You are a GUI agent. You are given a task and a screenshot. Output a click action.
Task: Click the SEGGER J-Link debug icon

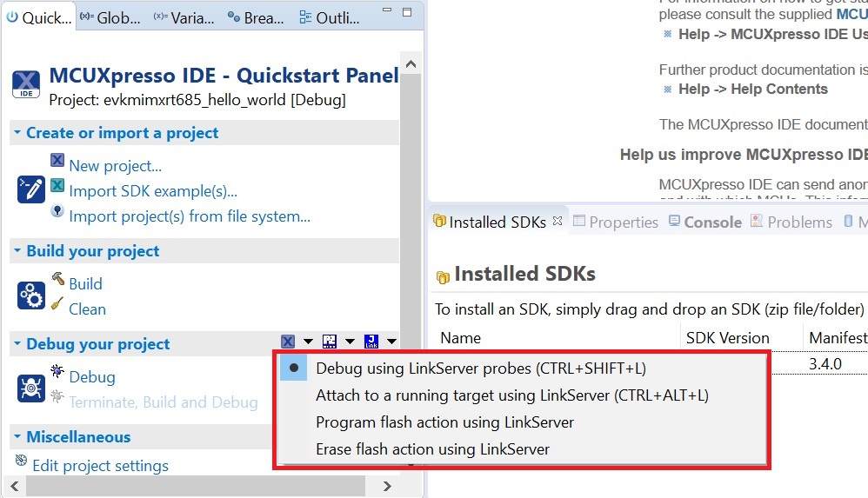pos(371,342)
